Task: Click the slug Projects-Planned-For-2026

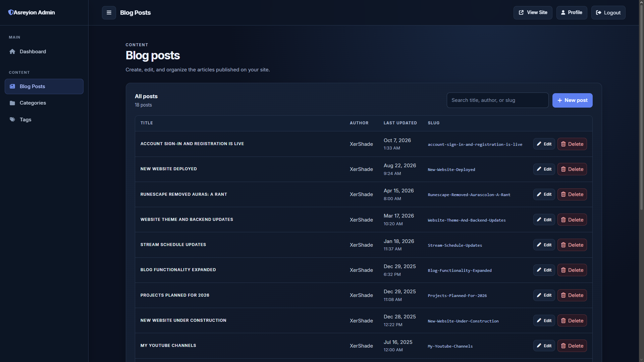Action: pos(457,296)
